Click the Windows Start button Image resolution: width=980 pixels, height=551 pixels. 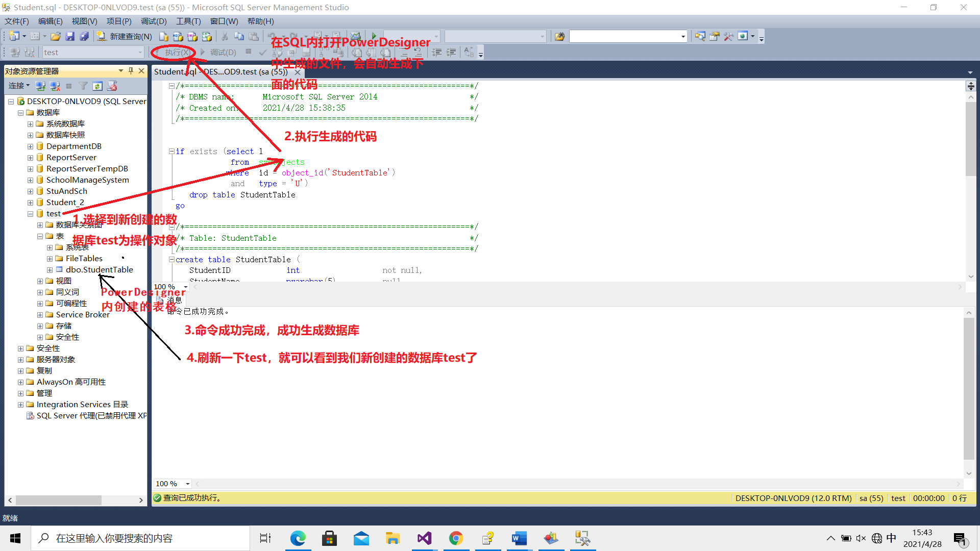(15, 538)
